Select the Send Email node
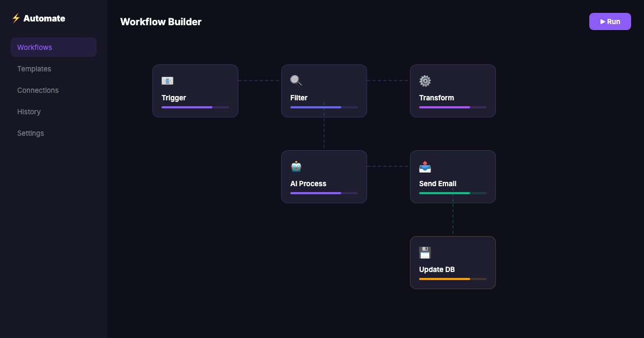 coord(453,177)
